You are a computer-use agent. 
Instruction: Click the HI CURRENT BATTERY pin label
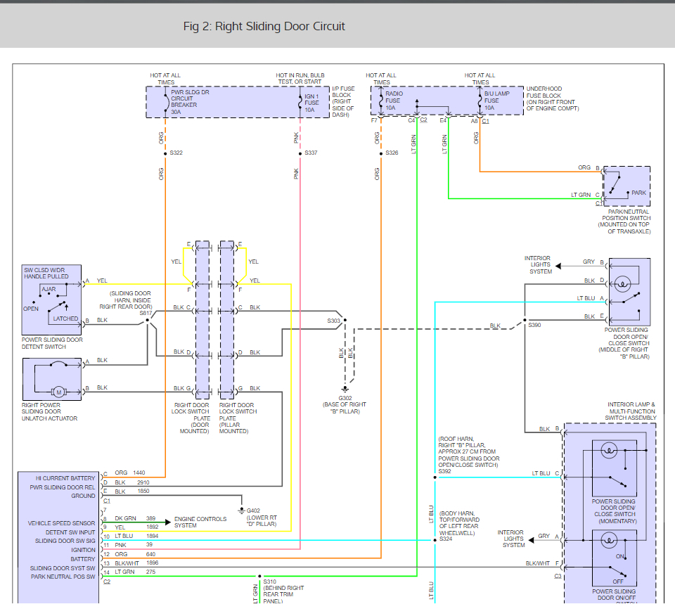coord(65,478)
